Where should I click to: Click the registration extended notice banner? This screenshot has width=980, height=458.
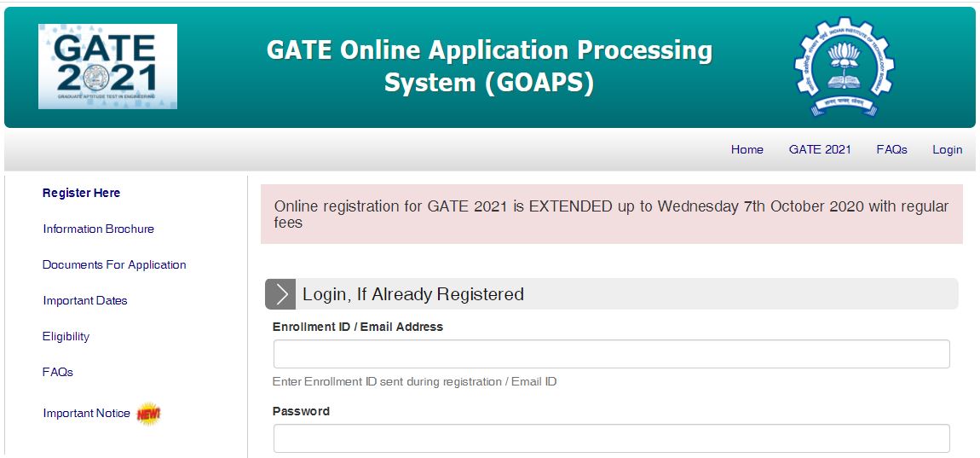click(611, 214)
